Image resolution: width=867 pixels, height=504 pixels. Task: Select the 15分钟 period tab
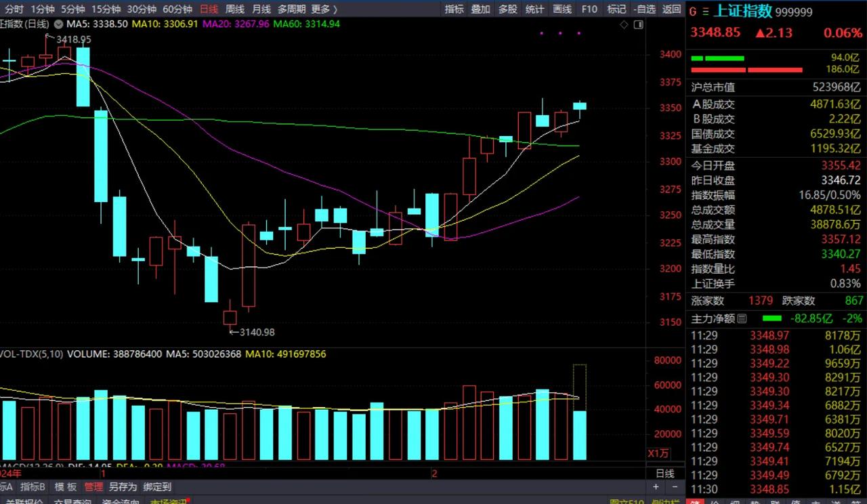(x=106, y=9)
